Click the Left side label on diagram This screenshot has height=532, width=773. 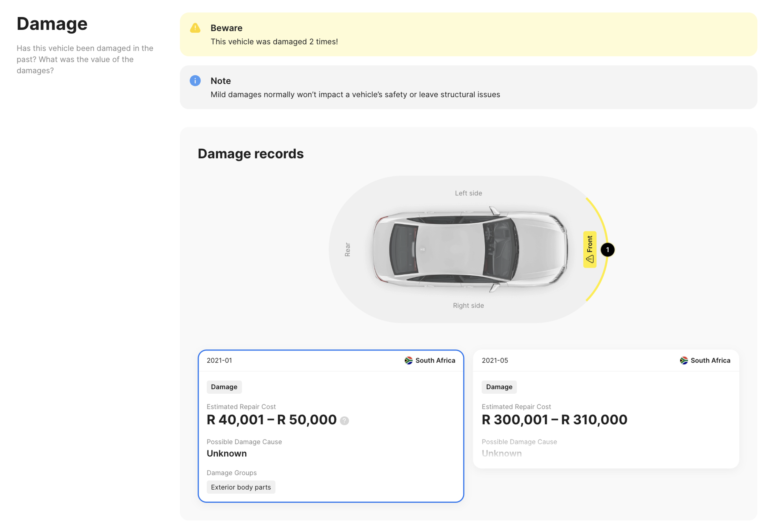pyautogui.click(x=468, y=193)
